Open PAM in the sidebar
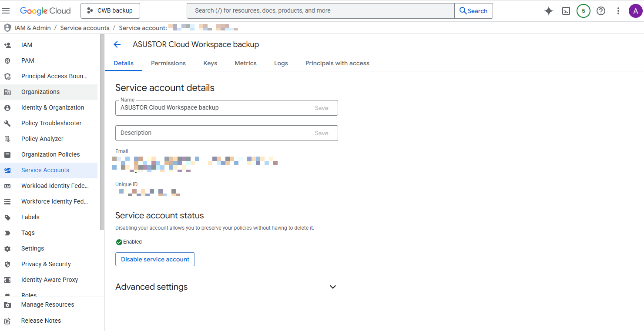This screenshot has height=331, width=644. pos(49,60)
